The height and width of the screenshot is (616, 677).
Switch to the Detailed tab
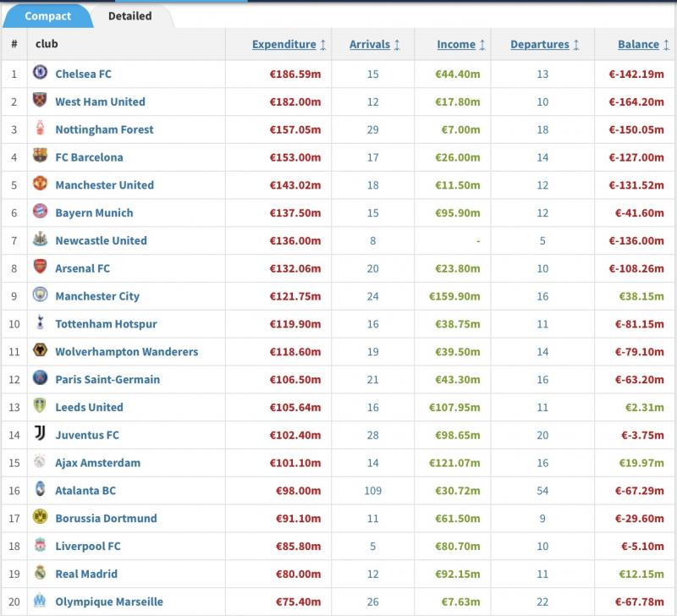tap(130, 16)
